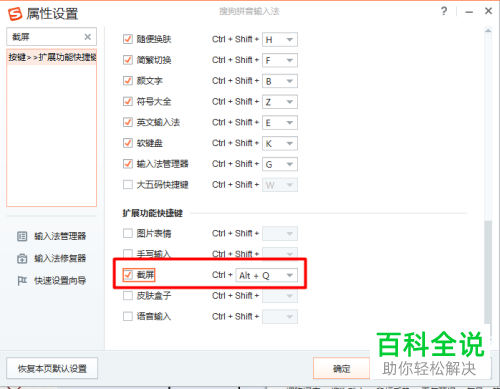Toggle the 颜文字 checkbox
The height and width of the screenshot is (389, 500).
pos(128,81)
